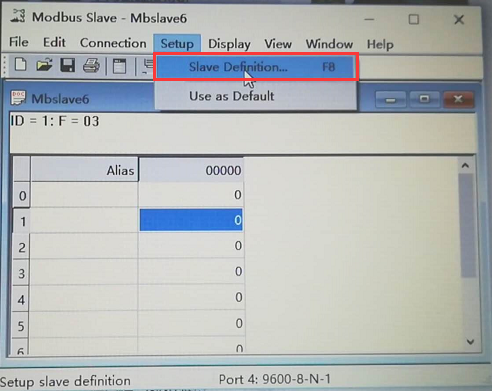Image resolution: width=492 pixels, height=391 pixels.
Task: Open the File menu
Action: coord(19,42)
